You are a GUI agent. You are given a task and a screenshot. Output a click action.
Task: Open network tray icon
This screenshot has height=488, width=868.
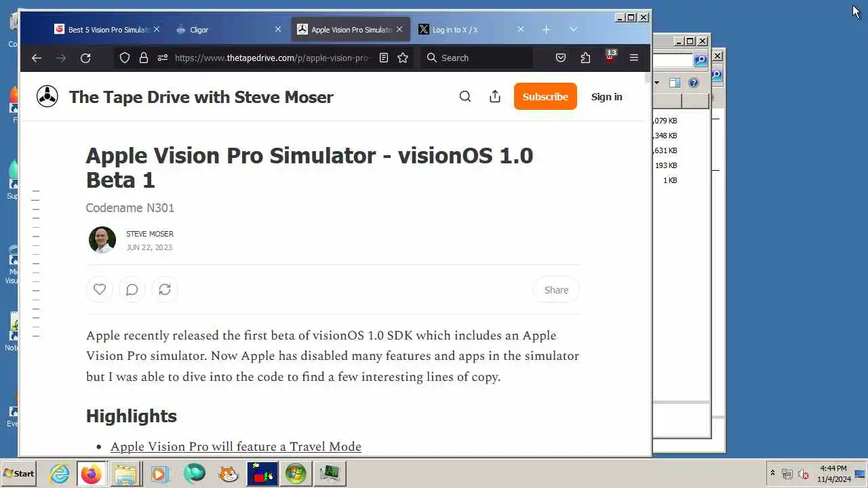787,474
